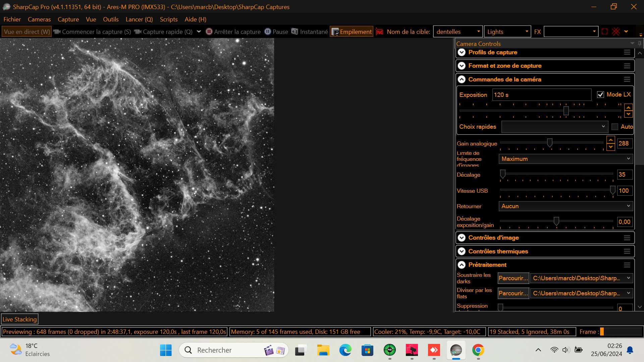Click Instantané snapshot button
This screenshot has width=644, height=362.
(310, 32)
